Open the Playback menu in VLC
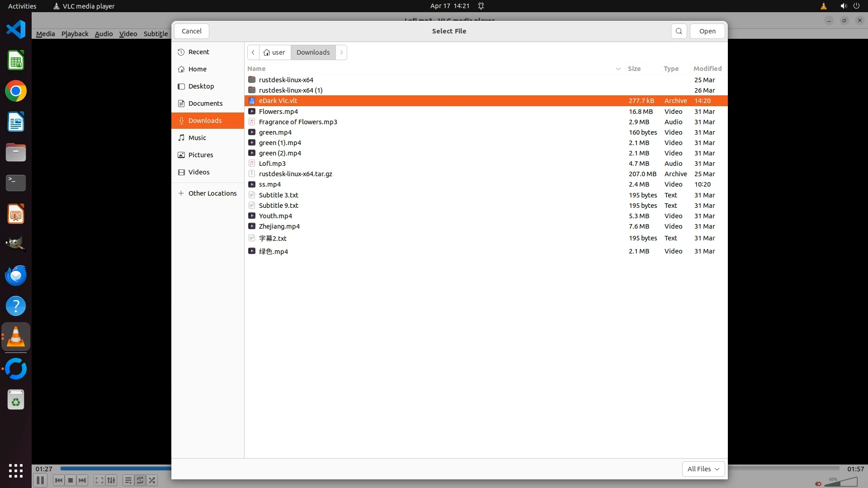 (75, 34)
